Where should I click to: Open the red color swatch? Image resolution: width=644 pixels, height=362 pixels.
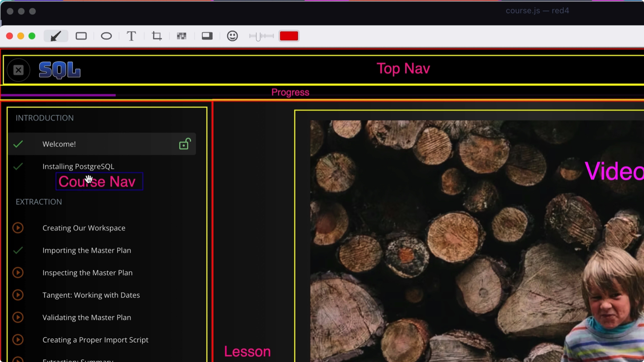[289, 36]
